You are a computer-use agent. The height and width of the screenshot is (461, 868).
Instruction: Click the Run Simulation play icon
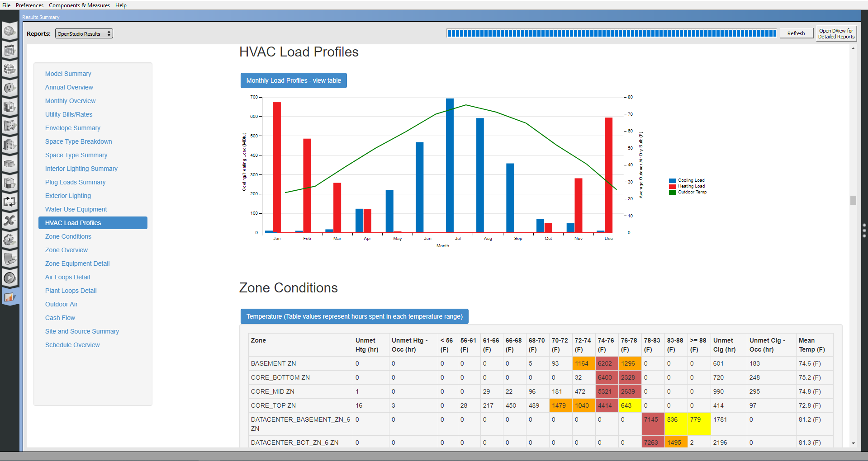pos(9,278)
